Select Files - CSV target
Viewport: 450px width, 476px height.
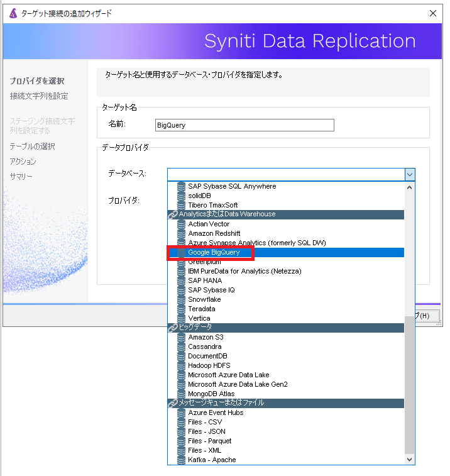tap(286, 422)
